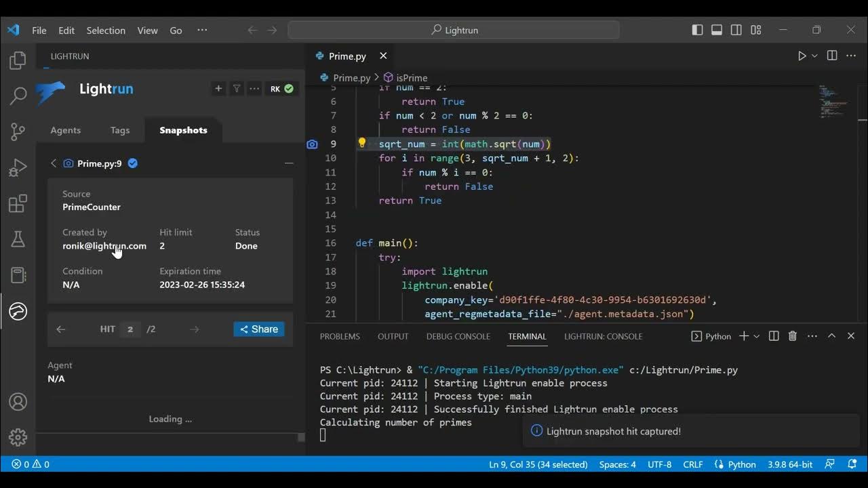Image resolution: width=868 pixels, height=488 pixels.
Task: Maximize panel with up chevron
Action: click(831, 336)
